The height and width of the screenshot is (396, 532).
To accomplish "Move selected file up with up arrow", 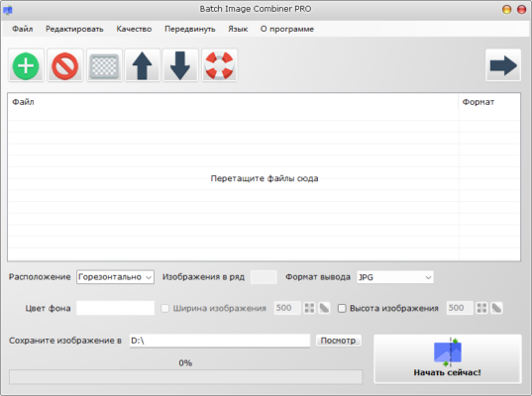I will pos(142,65).
